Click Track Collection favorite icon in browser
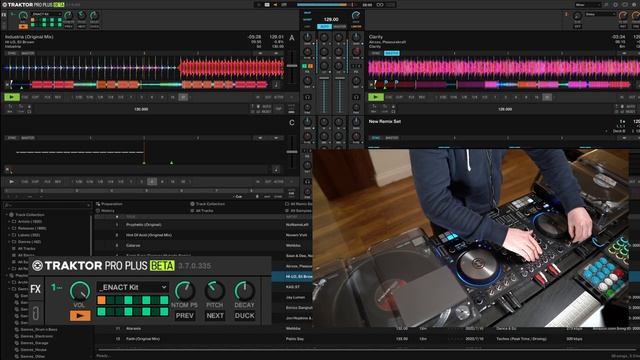 click(x=192, y=204)
